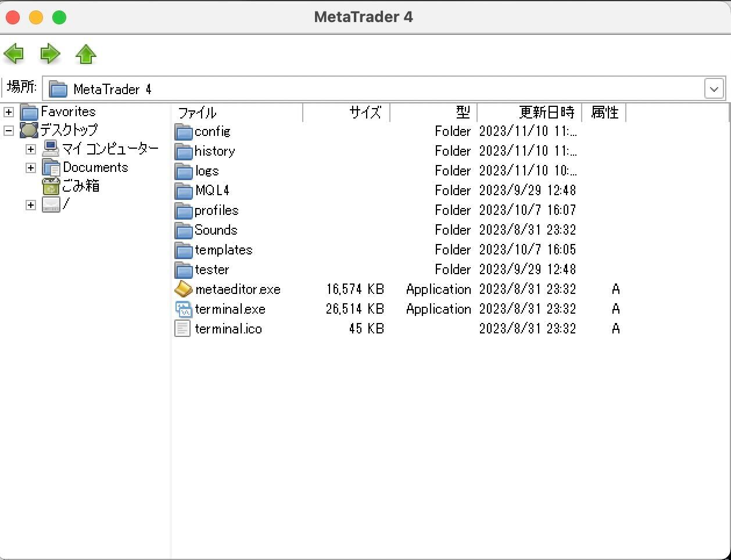Select the templates folder icon
The image size is (731, 560).
[x=184, y=250]
